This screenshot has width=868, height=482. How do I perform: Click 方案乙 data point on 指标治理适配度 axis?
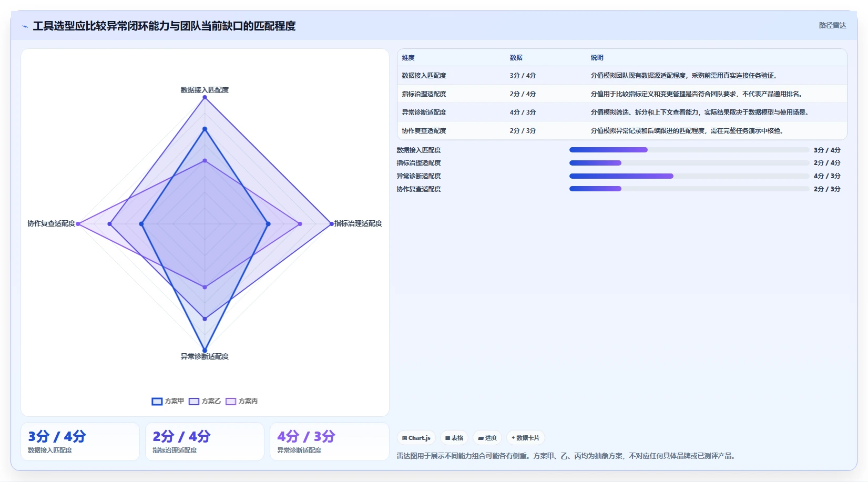tap(332, 224)
